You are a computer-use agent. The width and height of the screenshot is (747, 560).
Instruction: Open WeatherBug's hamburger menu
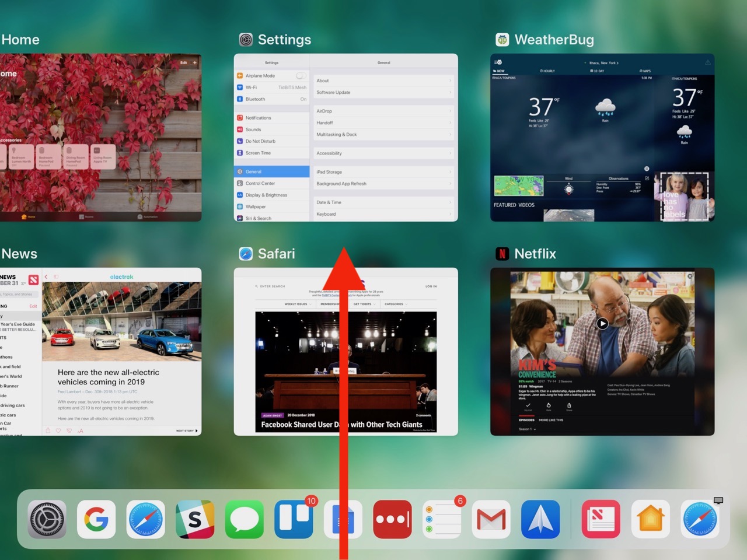(x=498, y=62)
